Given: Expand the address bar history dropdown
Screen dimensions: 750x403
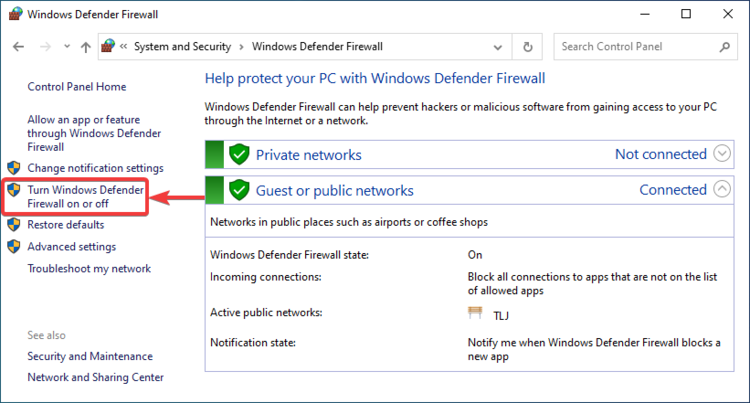Looking at the screenshot, I should (497, 47).
